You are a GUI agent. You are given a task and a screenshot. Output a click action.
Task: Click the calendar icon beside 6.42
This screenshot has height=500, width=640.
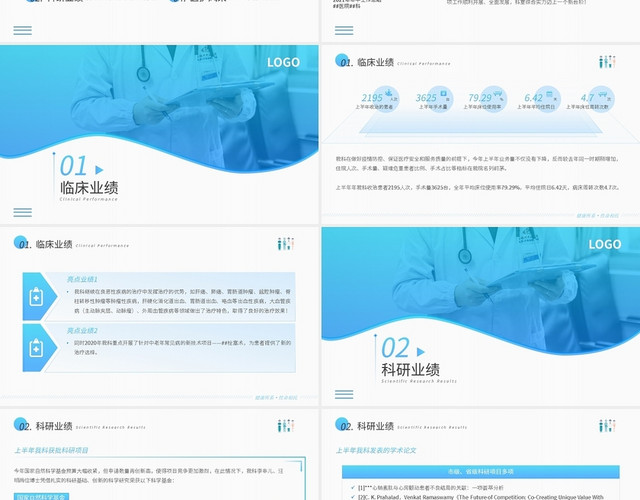coord(549,93)
